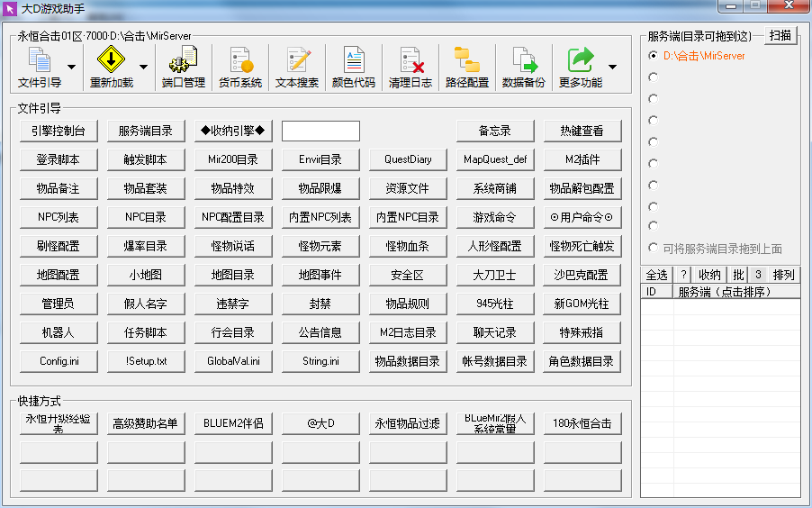Click 机器人 robot button

click(59, 332)
